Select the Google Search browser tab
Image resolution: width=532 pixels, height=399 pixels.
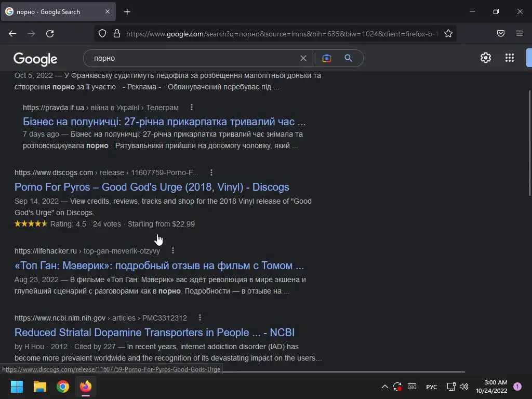pyautogui.click(x=58, y=11)
